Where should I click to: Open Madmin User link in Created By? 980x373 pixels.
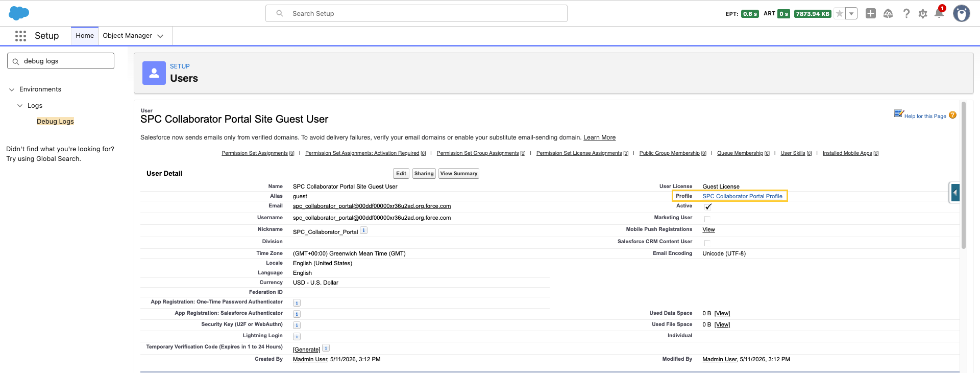(x=310, y=360)
